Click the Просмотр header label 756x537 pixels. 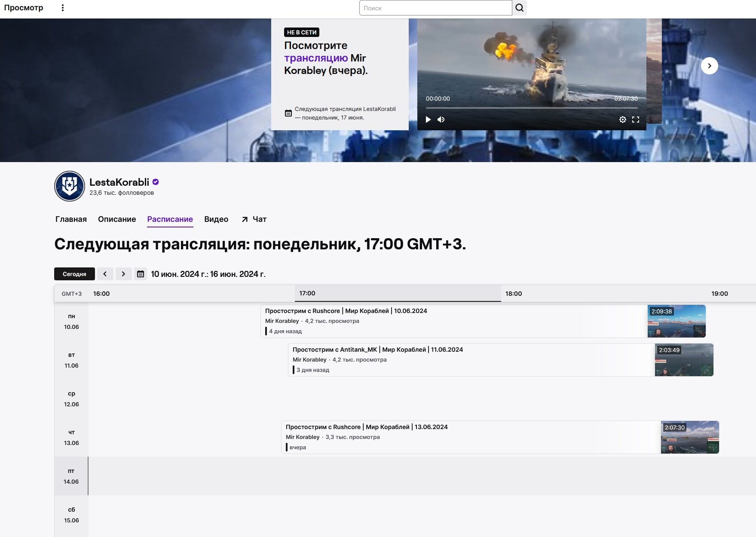(x=24, y=8)
